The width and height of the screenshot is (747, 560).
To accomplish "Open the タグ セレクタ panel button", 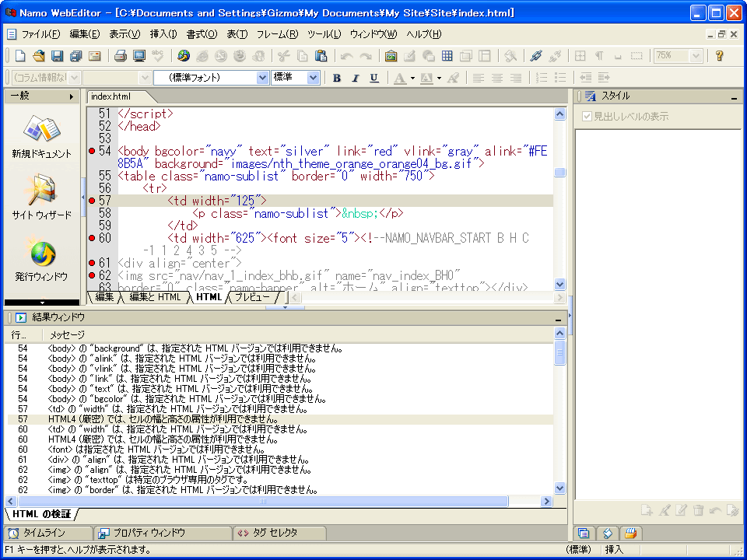I will (x=279, y=534).
